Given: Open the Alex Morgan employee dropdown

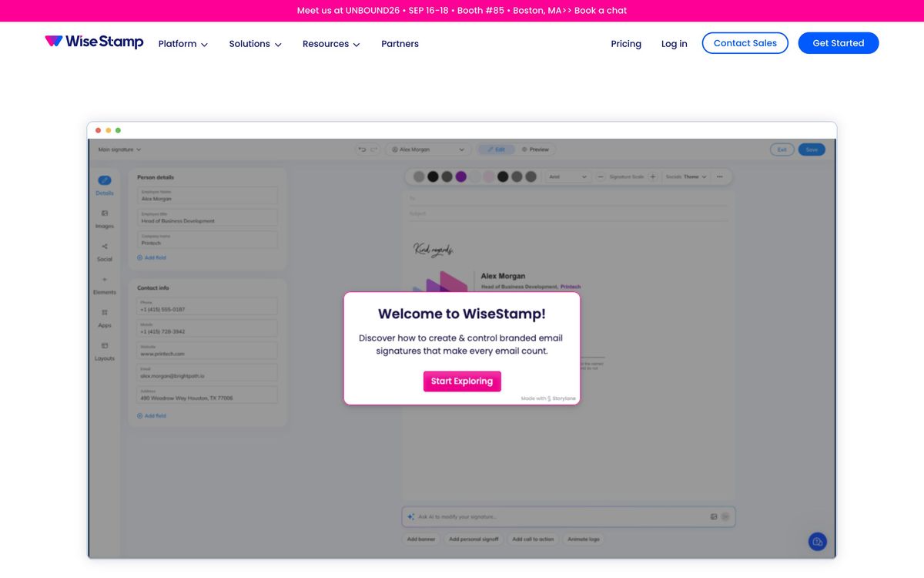Looking at the screenshot, I should tap(428, 150).
